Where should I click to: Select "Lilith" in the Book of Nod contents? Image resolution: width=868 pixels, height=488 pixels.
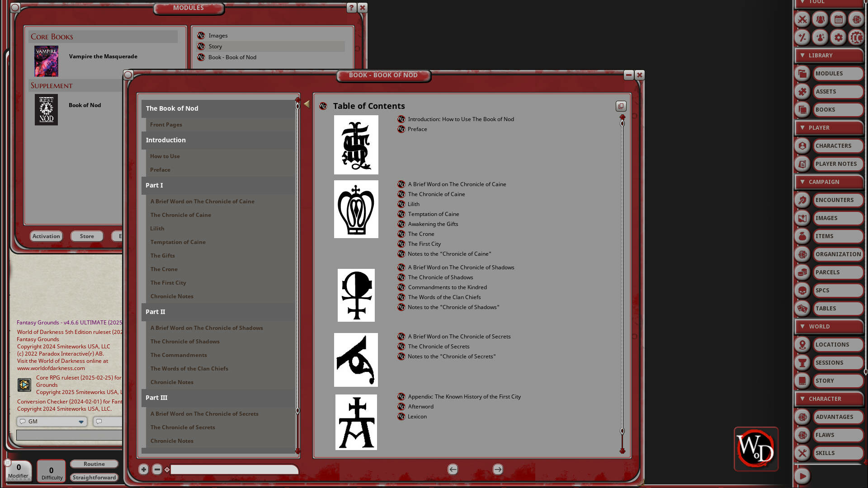157,228
